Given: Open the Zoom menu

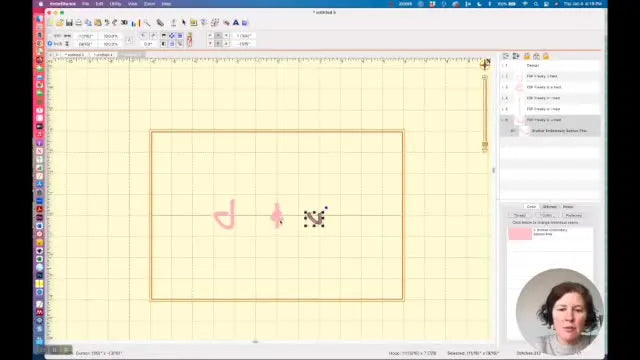Looking at the screenshot, I should (x=149, y=4).
